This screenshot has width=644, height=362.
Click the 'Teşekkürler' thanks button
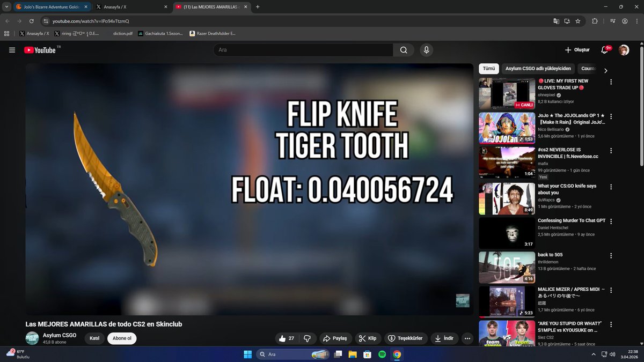click(406, 338)
